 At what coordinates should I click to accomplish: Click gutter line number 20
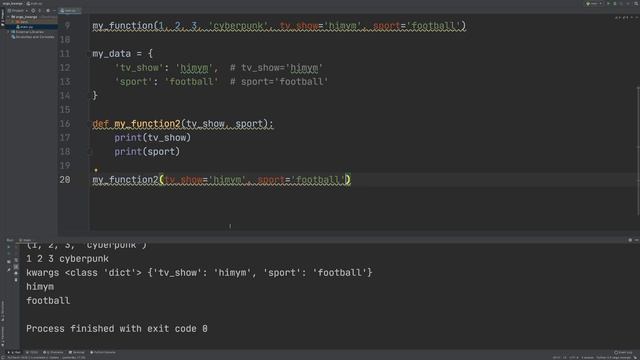[64, 180]
